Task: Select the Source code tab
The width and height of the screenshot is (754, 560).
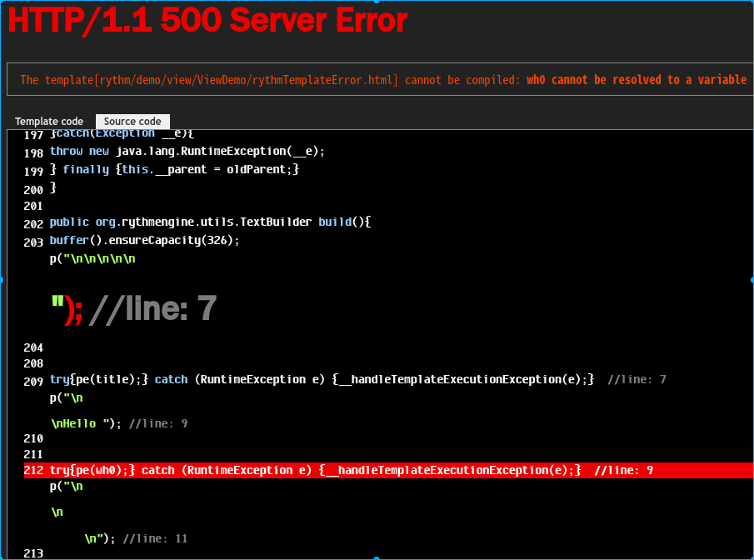Action: [132, 121]
